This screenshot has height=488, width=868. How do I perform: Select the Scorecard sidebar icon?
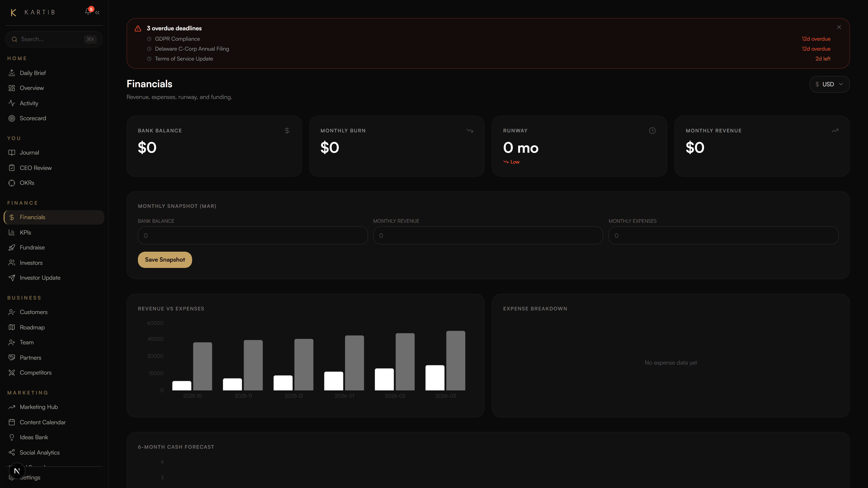coord(12,118)
